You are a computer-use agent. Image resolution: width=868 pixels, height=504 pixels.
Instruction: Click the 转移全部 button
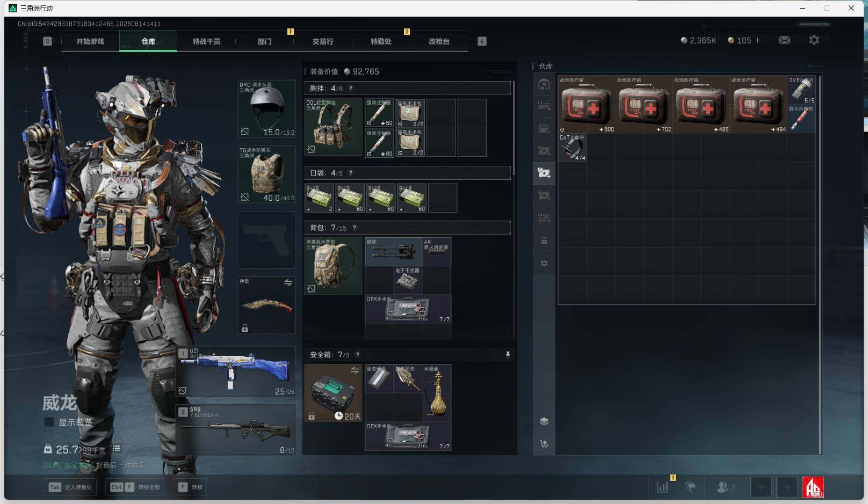point(135,487)
